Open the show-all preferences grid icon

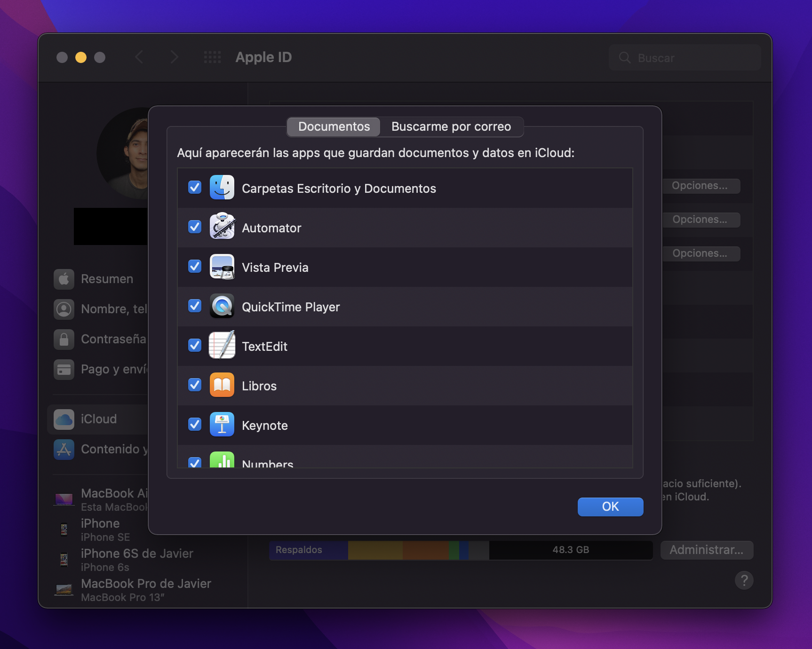[x=212, y=57]
